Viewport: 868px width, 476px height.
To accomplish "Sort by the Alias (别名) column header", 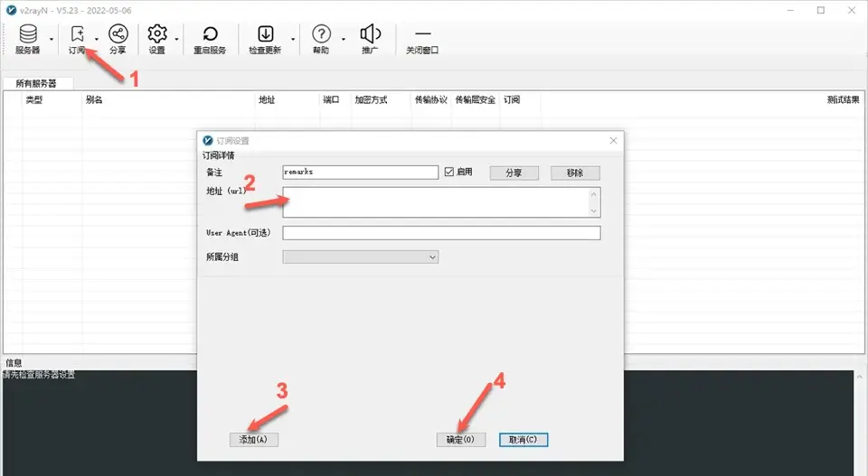I will [94, 100].
